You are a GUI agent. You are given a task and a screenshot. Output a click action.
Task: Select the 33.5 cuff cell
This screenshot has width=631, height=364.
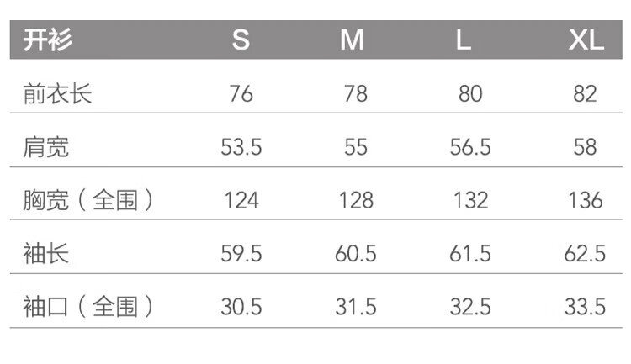coord(585,306)
